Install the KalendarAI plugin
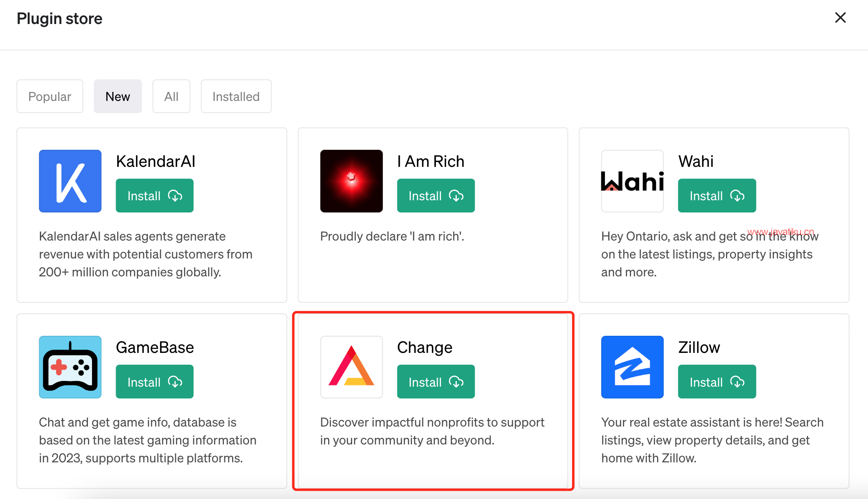Viewport: 868px width, 499px height. (x=155, y=195)
